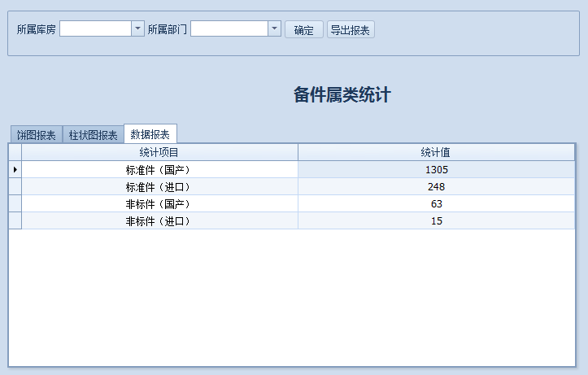Select the row indicator arrow for 标准件（国产）
This screenshot has height=375, width=588.
coord(15,169)
